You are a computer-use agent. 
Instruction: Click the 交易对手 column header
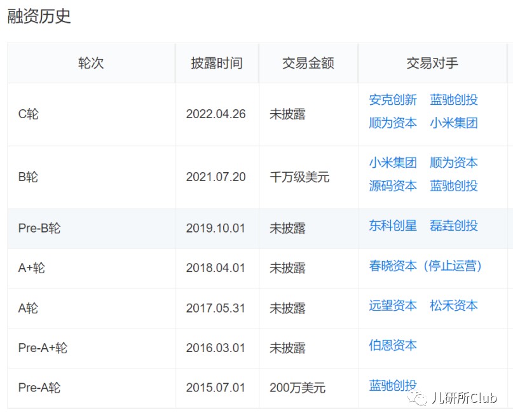[432, 63]
